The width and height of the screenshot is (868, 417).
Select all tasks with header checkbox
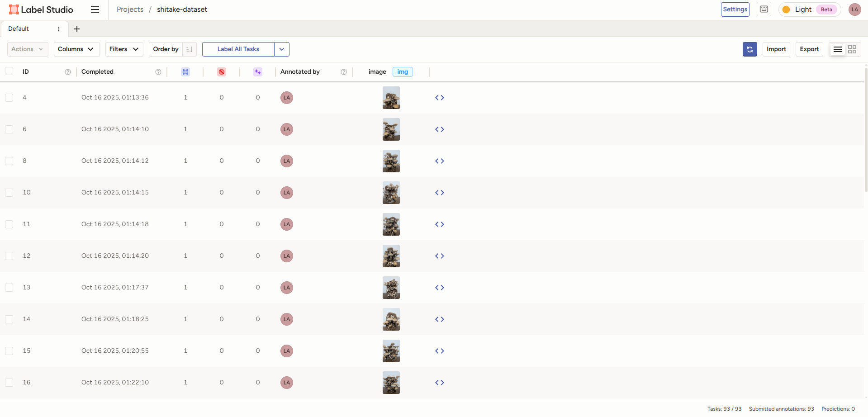[x=9, y=71]
